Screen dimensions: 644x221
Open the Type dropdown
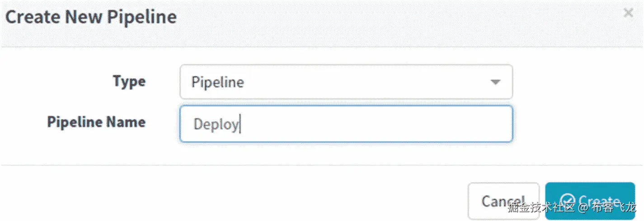coord(346,82)
